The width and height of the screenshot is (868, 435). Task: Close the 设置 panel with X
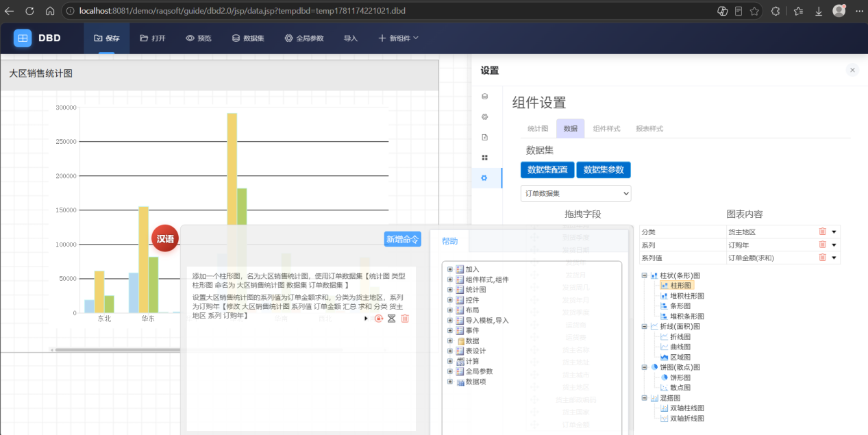(x=853, y=70)
